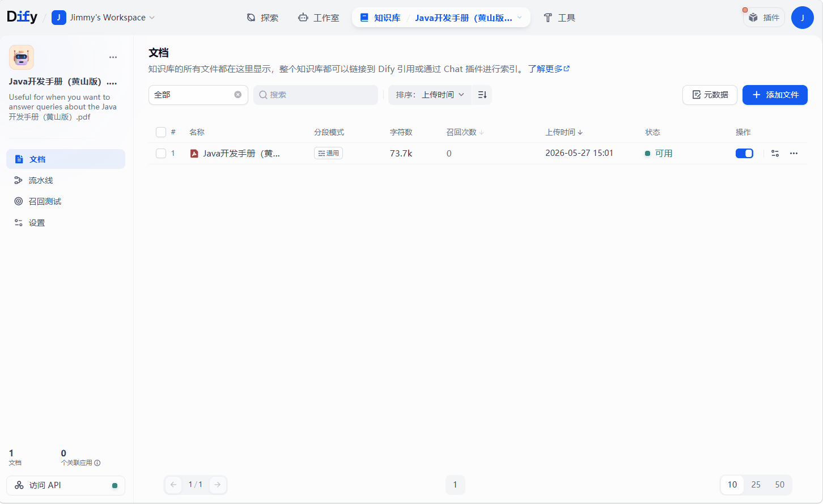
Task: Click the PDF file icon of Java开发手册
Action: coord(194,154)
